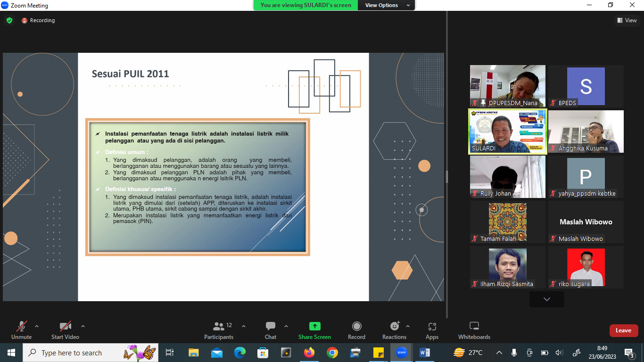The image size is (644, 362).
Task: Show more participants with down chevron
Action: pos(547,299)
